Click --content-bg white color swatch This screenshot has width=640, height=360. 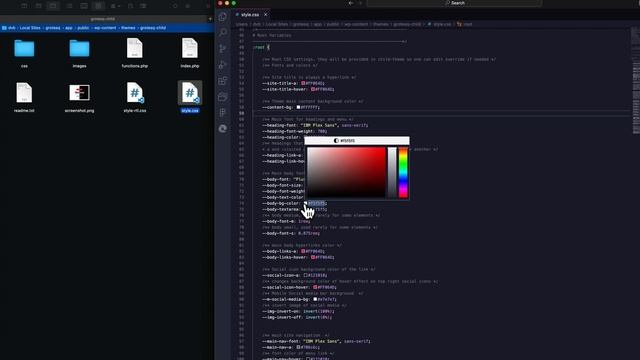click(298, 107)
